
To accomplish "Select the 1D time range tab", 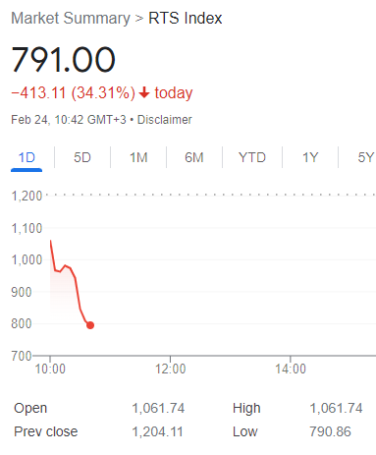I will (26, 157).
